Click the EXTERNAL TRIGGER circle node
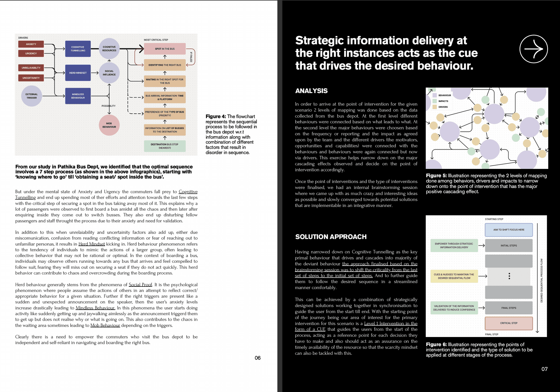Screen dimensions: 560x392 [32, 96]
